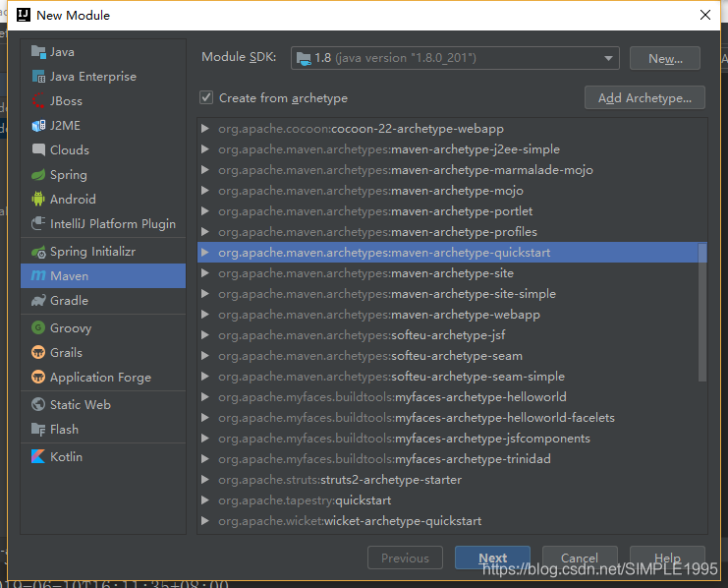Click the J2ME icon
Image resolution: width=728 pixels, height=588 pixels.
(x=38, y=126)
